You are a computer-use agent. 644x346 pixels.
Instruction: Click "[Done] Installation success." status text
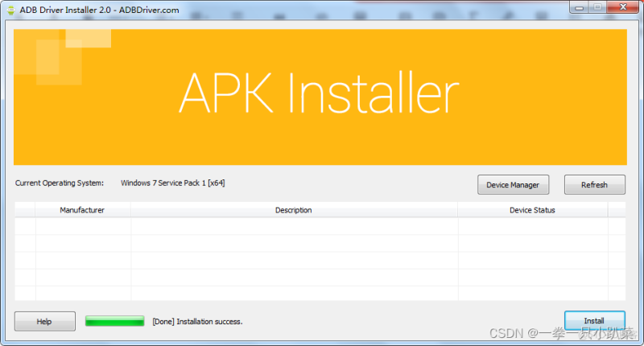tap(197, 321)
